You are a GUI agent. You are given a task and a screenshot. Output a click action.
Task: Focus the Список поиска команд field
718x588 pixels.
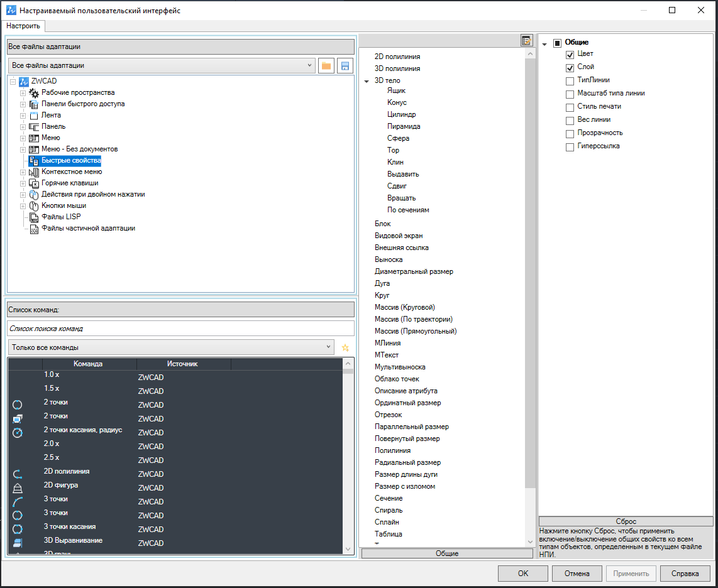(x=181, y=329)
